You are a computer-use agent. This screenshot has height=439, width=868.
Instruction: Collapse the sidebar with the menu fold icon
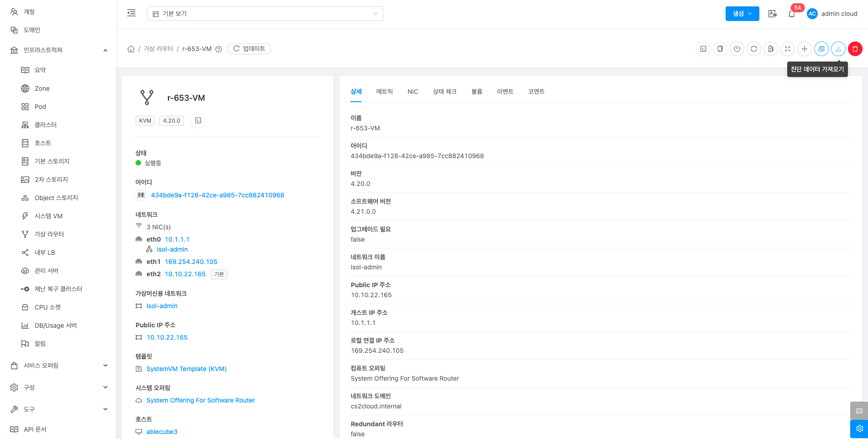click(131, 13)
